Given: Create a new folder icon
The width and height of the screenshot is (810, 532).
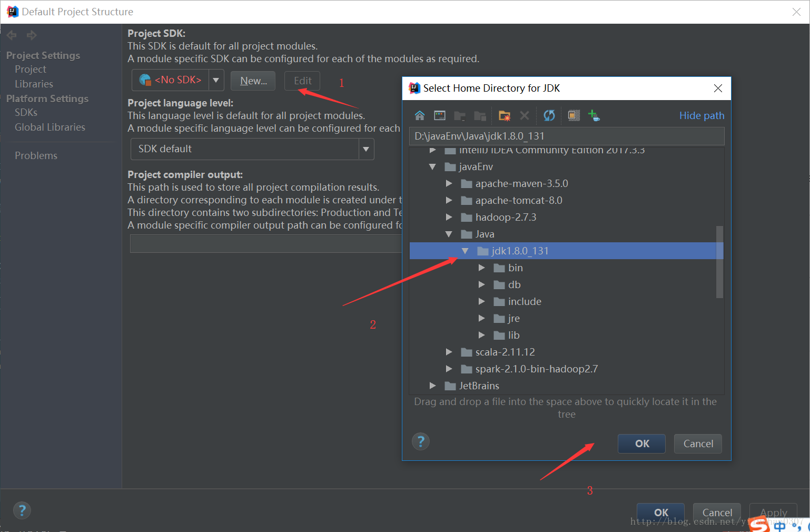Looking at the screenshot, I should (505, 115).
